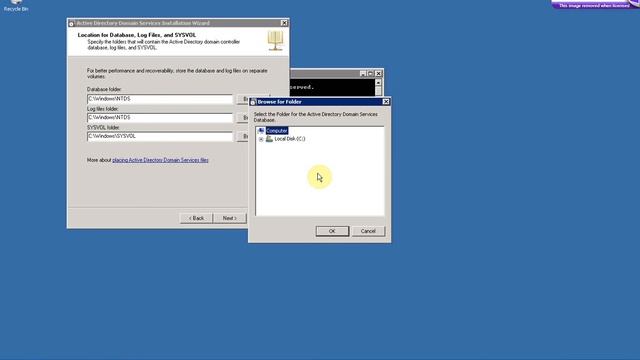Screen dimensions: 640x360
Task: Click the SYSVOL folder path field
Action: click(160, 136)
